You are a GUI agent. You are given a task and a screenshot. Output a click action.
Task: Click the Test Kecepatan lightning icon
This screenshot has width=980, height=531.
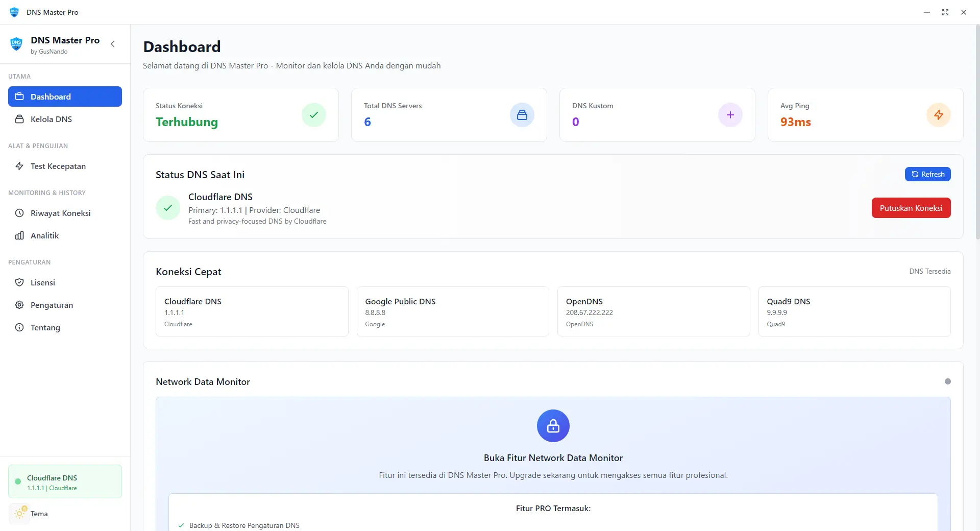click(19, 166)
